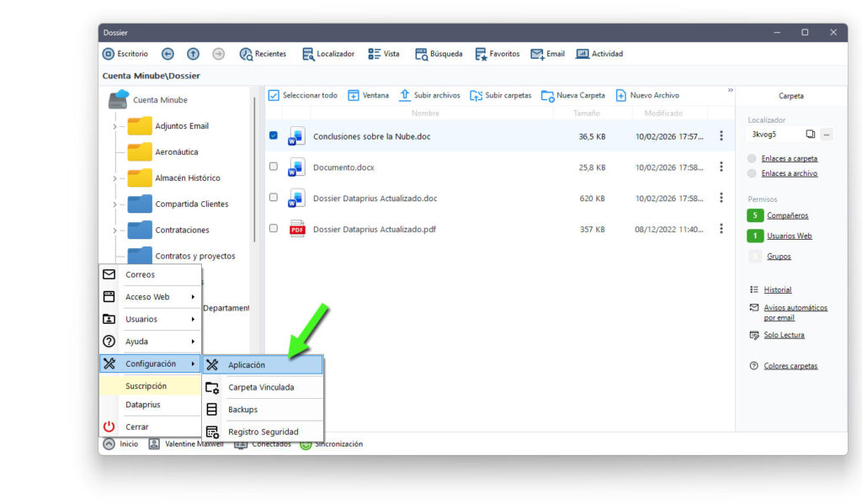Click the Historial link
Viewport: 862px width, 504px height.
777,289
